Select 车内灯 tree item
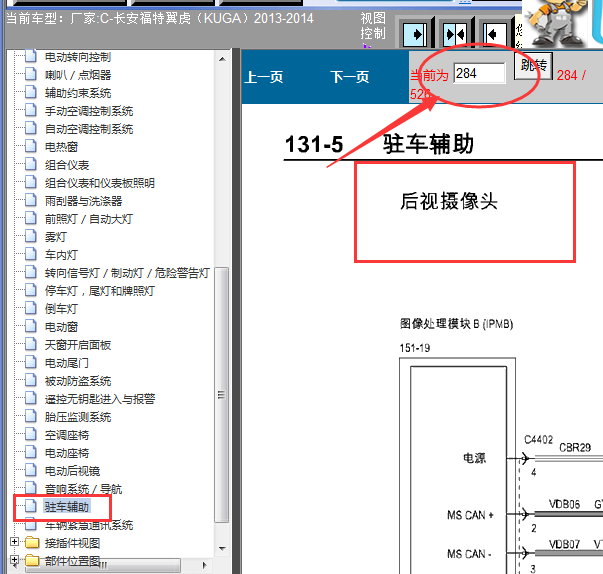Viewport: 603px width, 574px height. [x=62, y=255]
